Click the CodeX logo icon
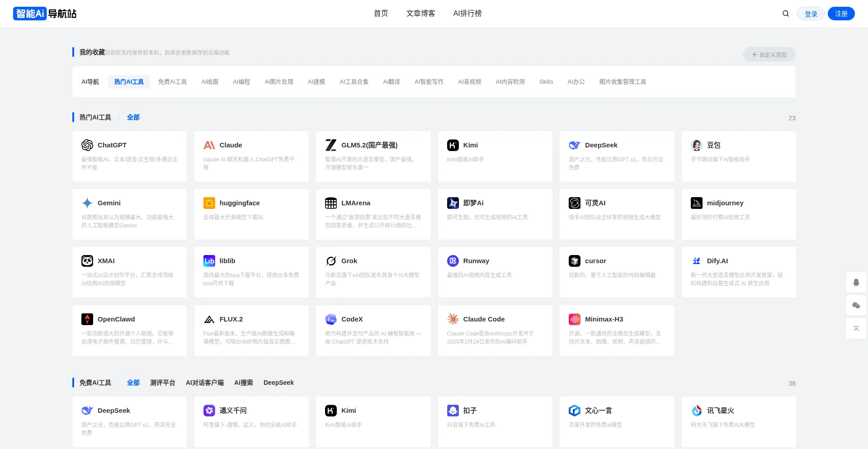868x449 pixels. click(x=331, y=319)
